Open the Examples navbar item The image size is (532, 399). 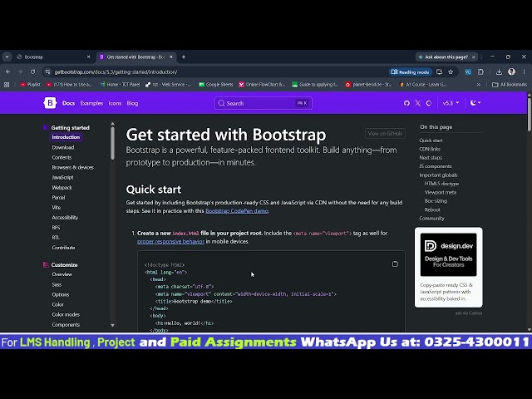click(91, 103)
